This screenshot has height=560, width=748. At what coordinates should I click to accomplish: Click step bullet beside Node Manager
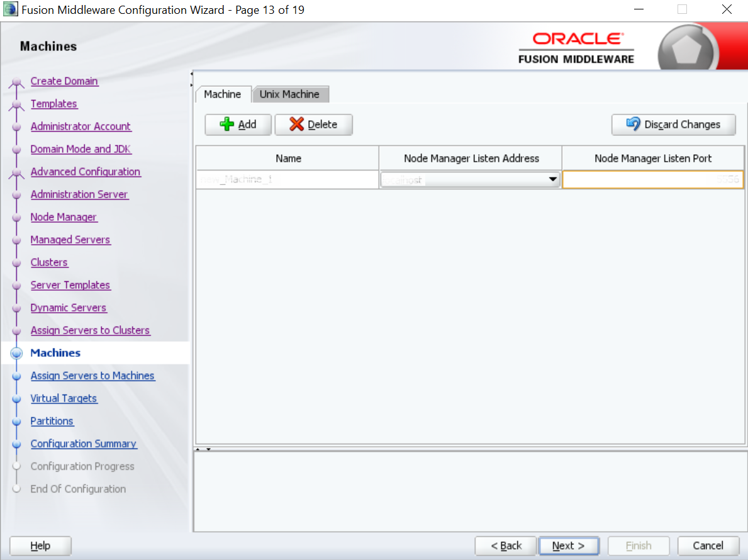coord(17,218)
